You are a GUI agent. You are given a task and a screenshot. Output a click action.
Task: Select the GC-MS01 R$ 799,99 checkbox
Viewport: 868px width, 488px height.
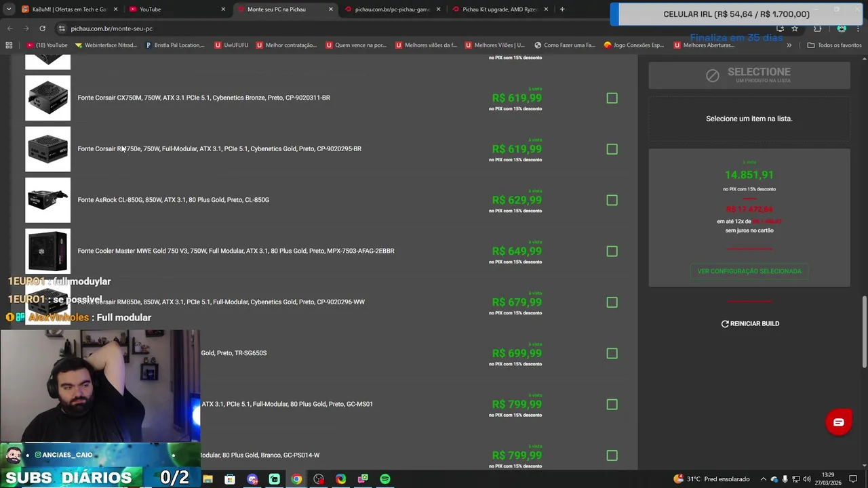(612, 405)
